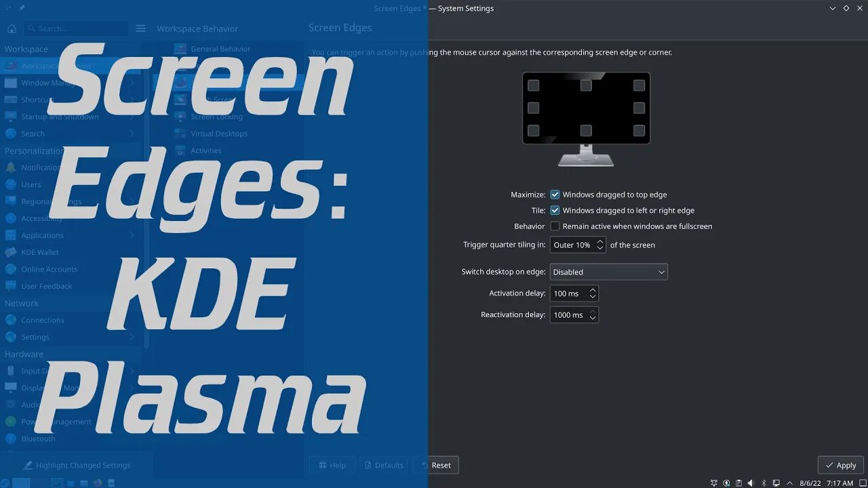The image size is (868, 488).
Task: Click the Online Accounts globe icon
Action: point(10,269)
